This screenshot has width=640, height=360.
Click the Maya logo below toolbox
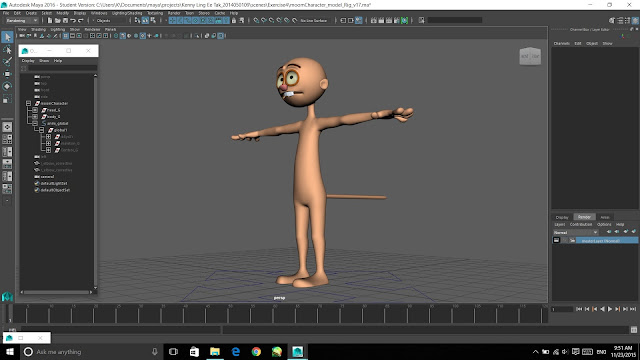pyautogui.click(x=7, y=296)
